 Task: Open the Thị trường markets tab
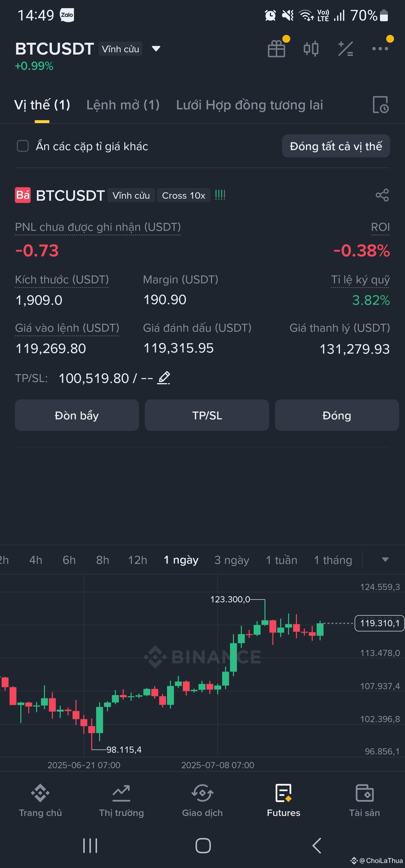pos(121,801)
